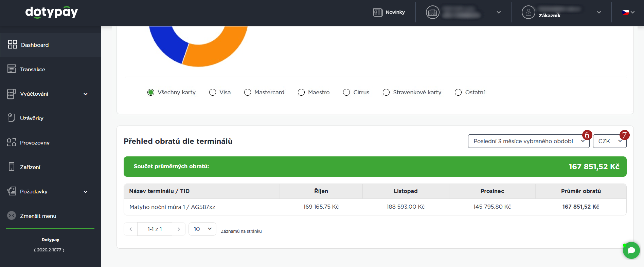Expand the Požadavky menu item

[86, 192]
